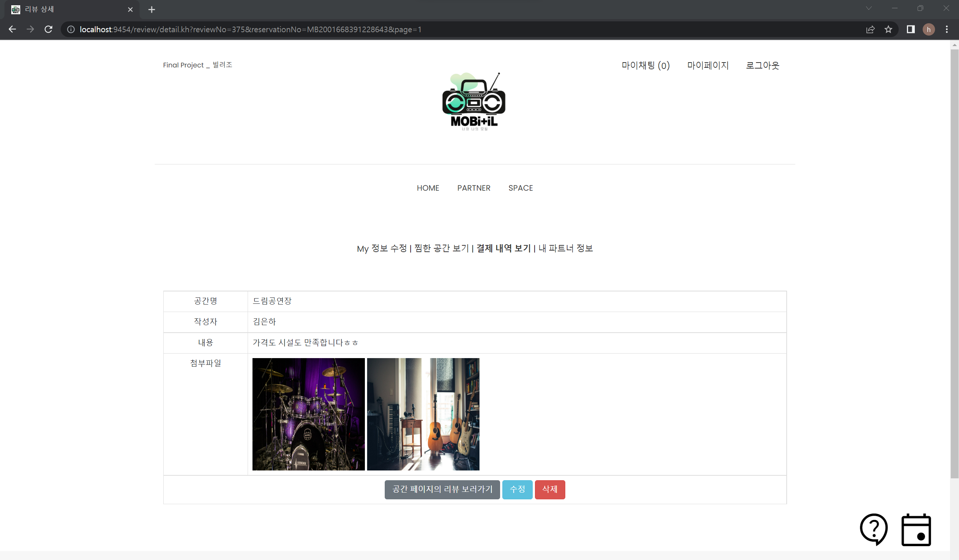
Task: Go to PARTNER menu item
Action: tap(474, 188)
